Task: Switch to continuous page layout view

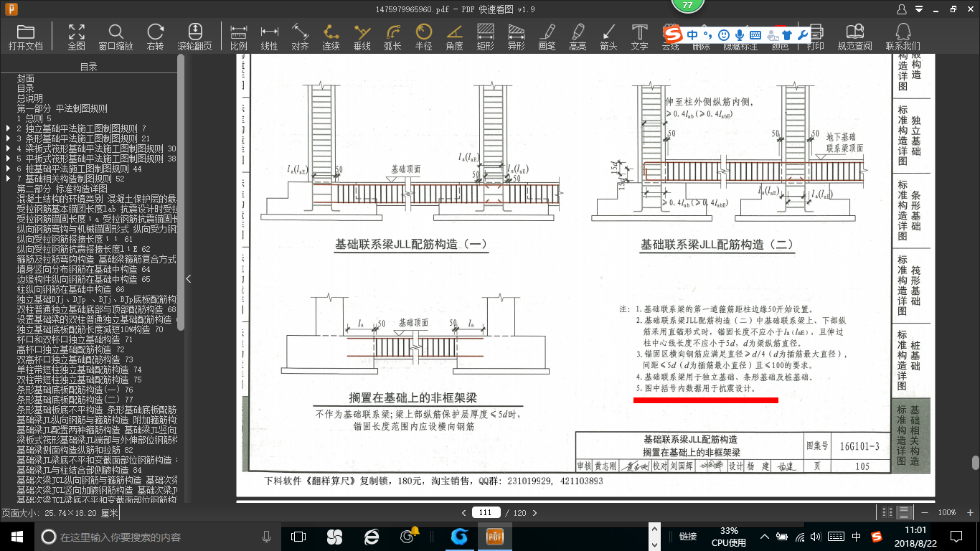Action: click(905, 512)
